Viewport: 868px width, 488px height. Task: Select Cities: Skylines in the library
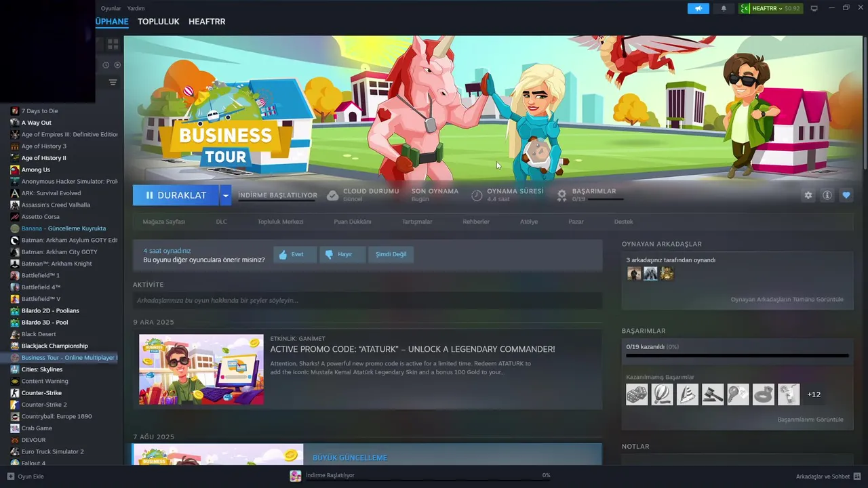coord(41,369)
